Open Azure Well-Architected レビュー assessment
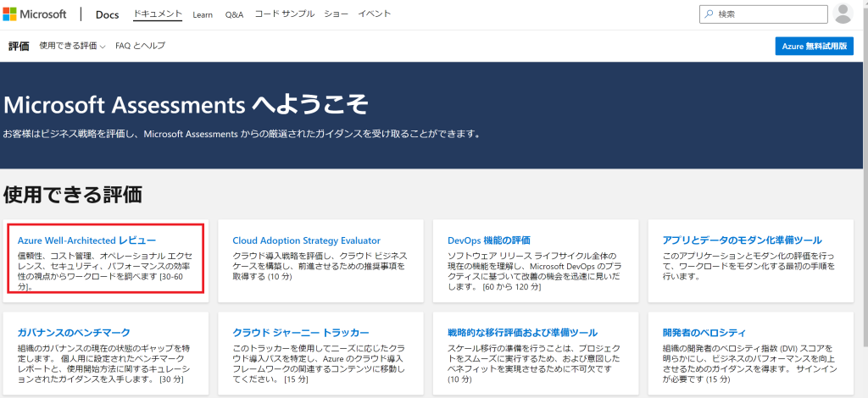Image resolution: width=868 pixels, height=398 pixels. point(87,240)
